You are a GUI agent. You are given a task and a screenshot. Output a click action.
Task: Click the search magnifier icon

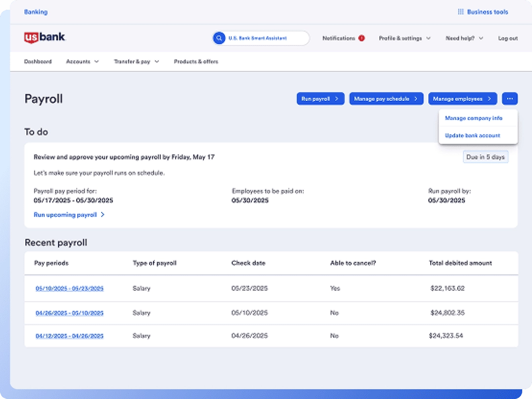(x=219, y=38)
